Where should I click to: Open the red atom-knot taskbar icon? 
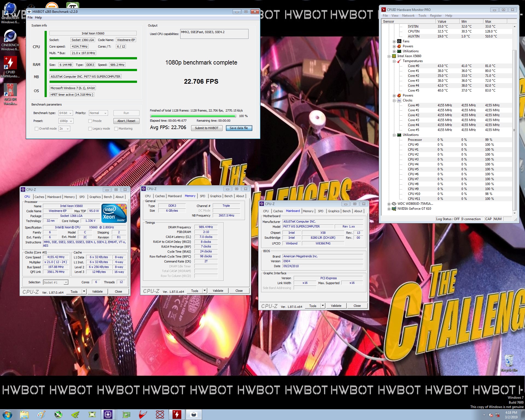(x=160, y=415)
